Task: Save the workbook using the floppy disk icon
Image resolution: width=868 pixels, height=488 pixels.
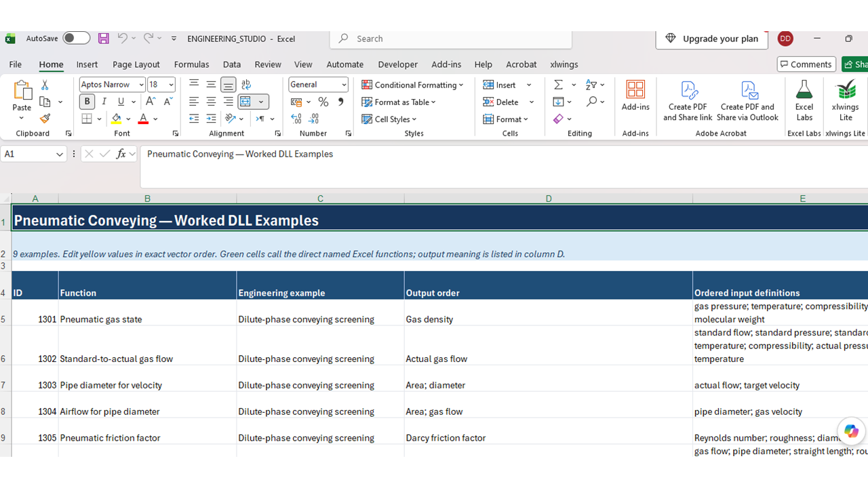Action: pos(103,39)
